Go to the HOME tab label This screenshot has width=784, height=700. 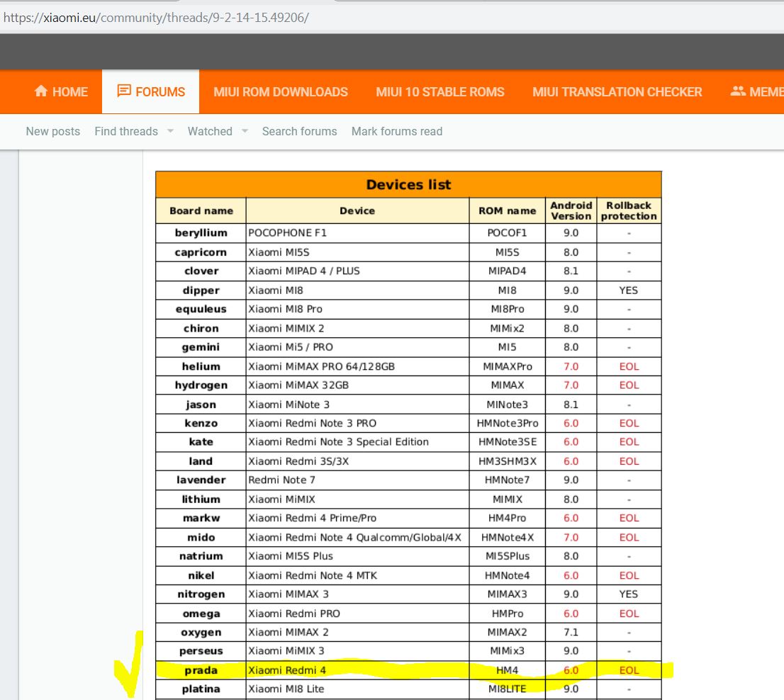point(70,92)
